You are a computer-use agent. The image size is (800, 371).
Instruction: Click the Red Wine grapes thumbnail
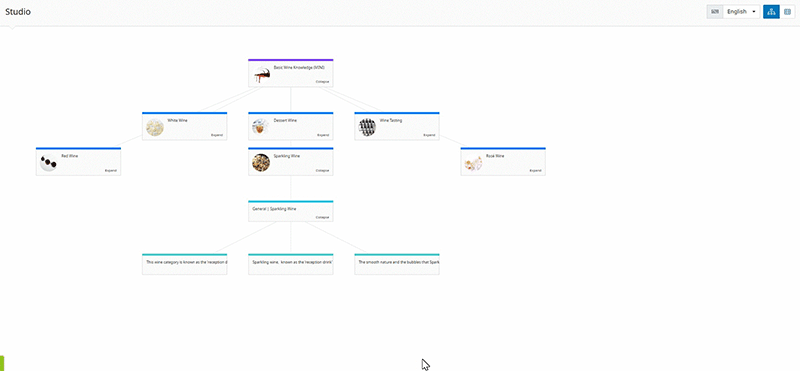tap(48, 163)
